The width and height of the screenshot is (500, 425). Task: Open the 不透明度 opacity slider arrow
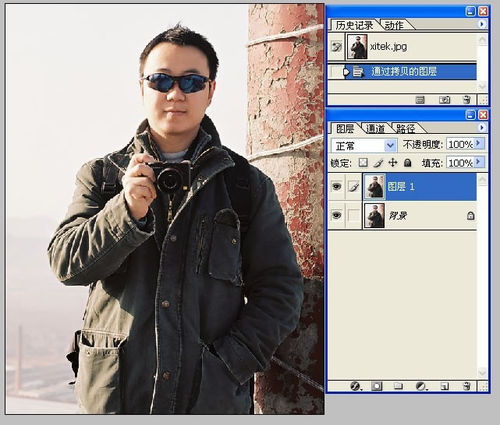pyautogui.click(x=479, y=143)
